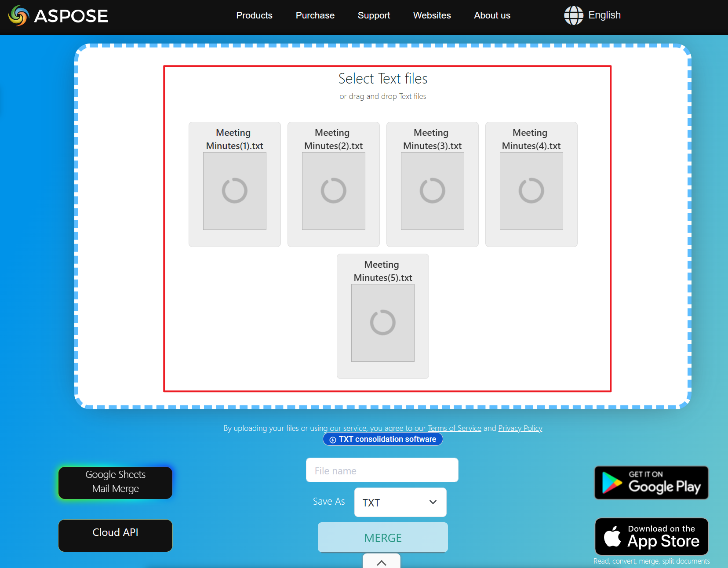Viewport: 728px width, 568px height.
Task: Open the About us menu
Action: pyautogui.click(x=492, y=15)
